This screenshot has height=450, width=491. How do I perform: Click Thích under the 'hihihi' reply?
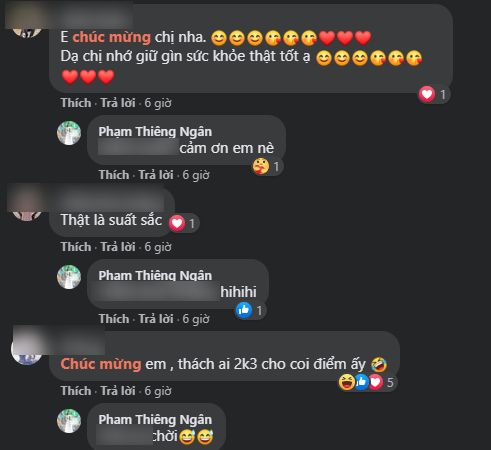(114, 319)
